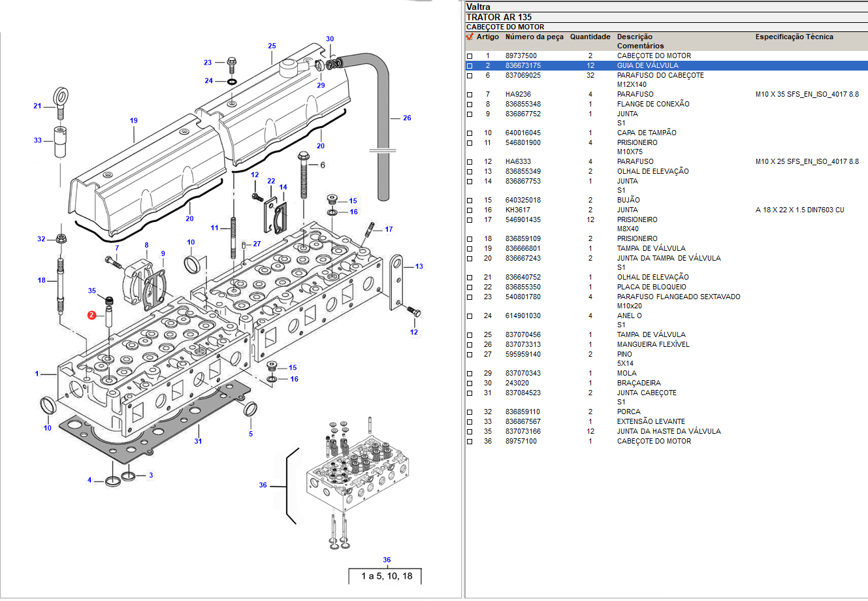
Task: Select callout 25 on the valve cover
Action: pos(272,46)
